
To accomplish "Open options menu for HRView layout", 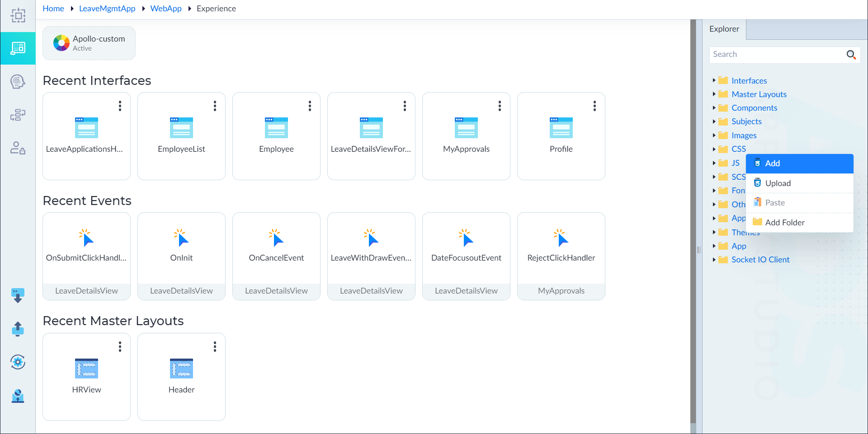I will [120, 346].
